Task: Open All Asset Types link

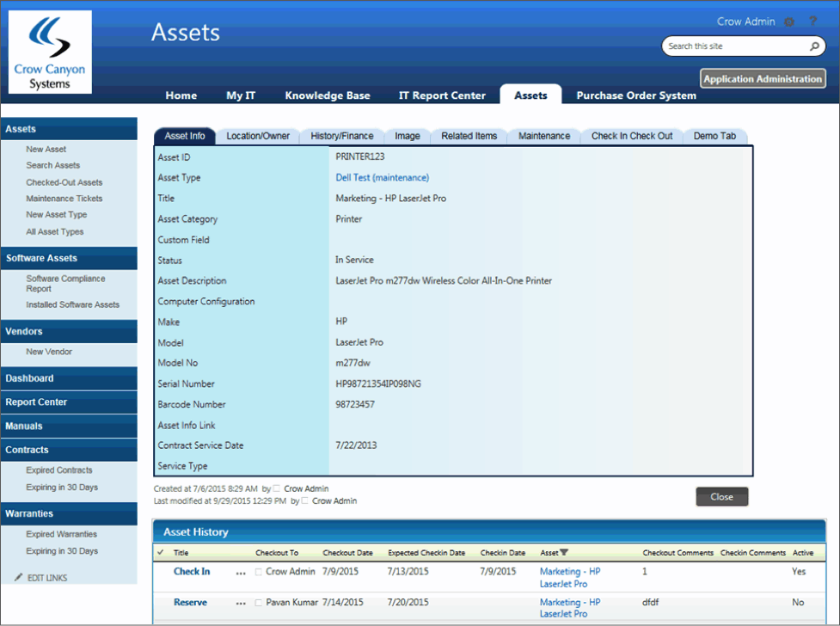Action: pos(55,231)
